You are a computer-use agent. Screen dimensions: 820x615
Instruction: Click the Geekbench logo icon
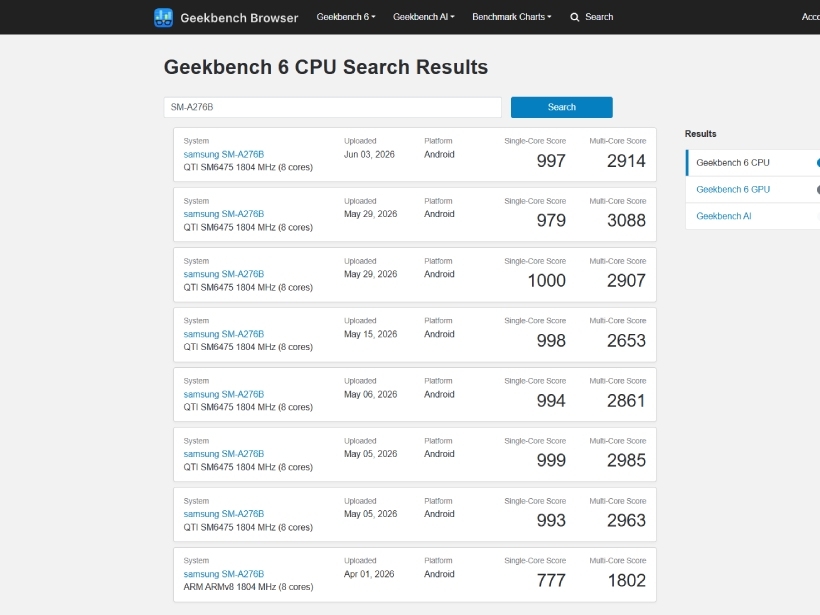tap(163, 17)
